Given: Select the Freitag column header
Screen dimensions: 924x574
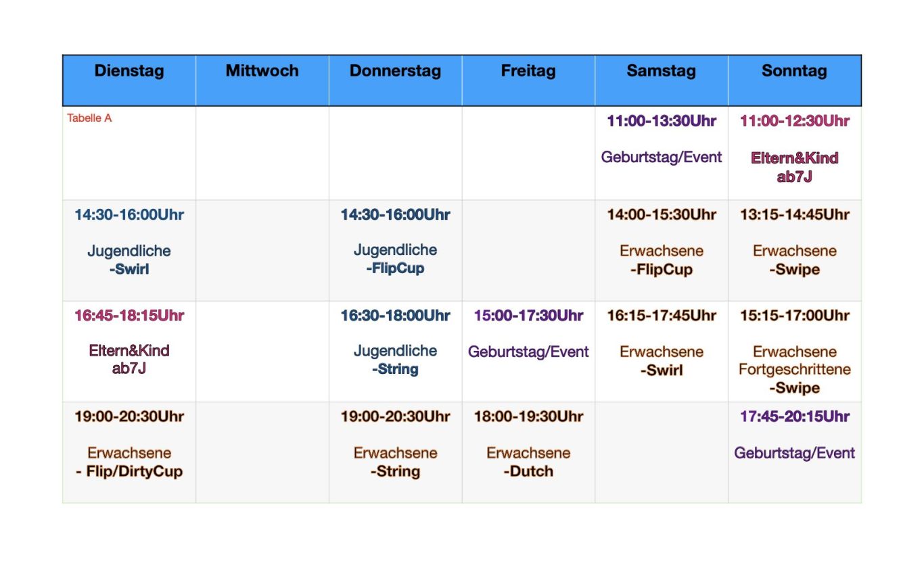Looking at the screenshot, I should 528,71.
